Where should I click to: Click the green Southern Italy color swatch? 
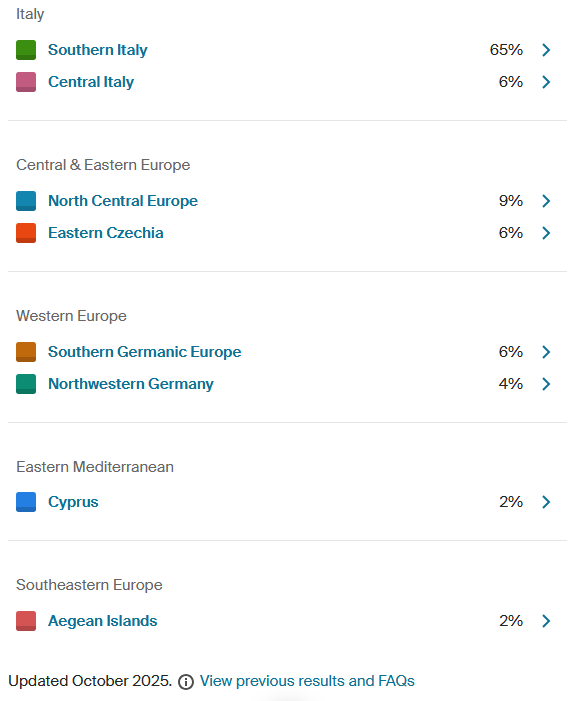pyautogui.click(x=26, y=50)
